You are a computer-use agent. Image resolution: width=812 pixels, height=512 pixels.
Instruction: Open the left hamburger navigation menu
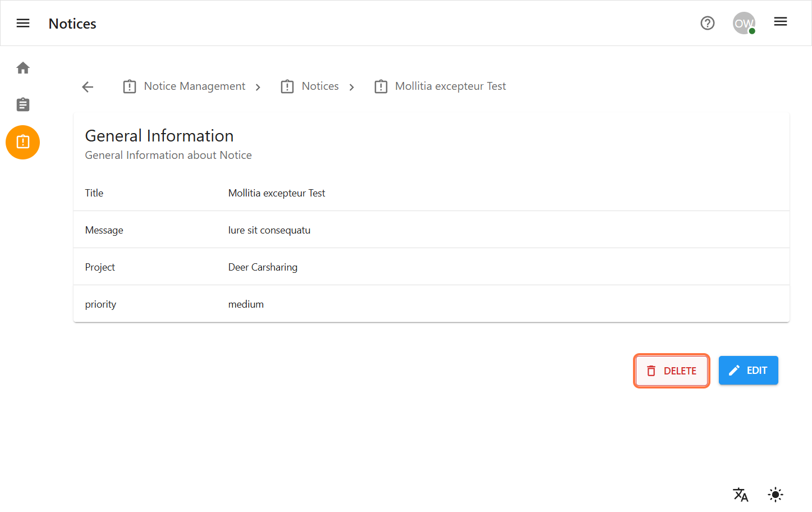[23, 23]
